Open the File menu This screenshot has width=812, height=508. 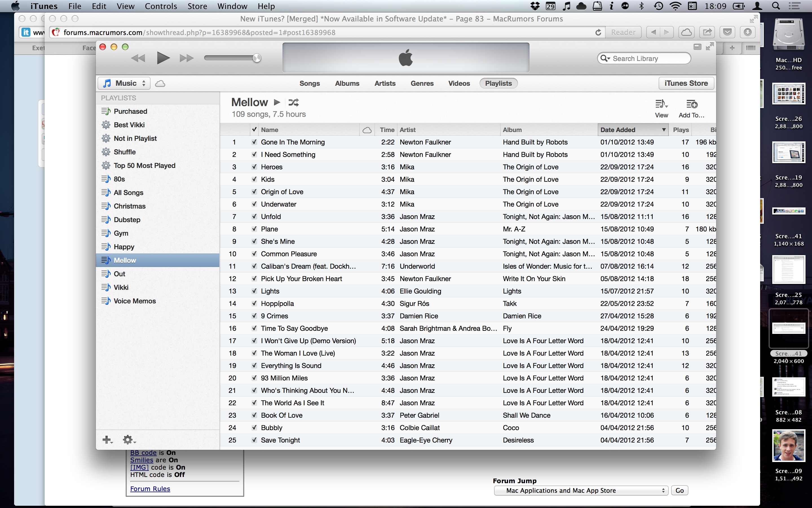(74, 6)
